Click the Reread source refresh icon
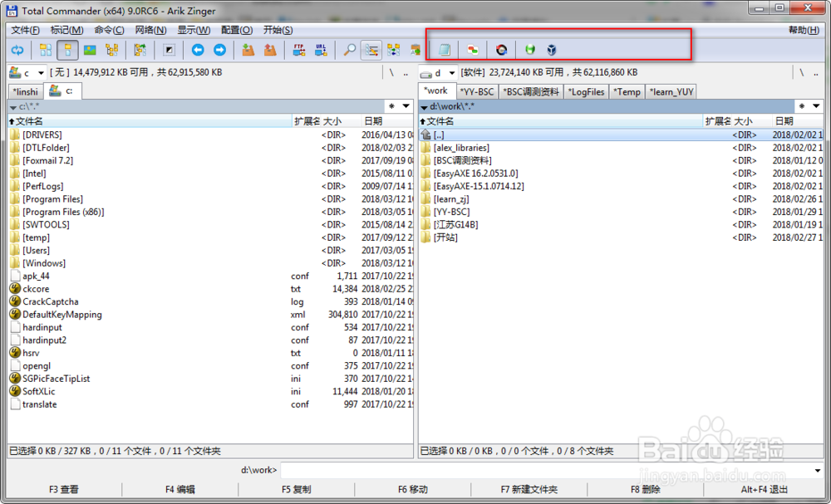 (x=17, y=51)
